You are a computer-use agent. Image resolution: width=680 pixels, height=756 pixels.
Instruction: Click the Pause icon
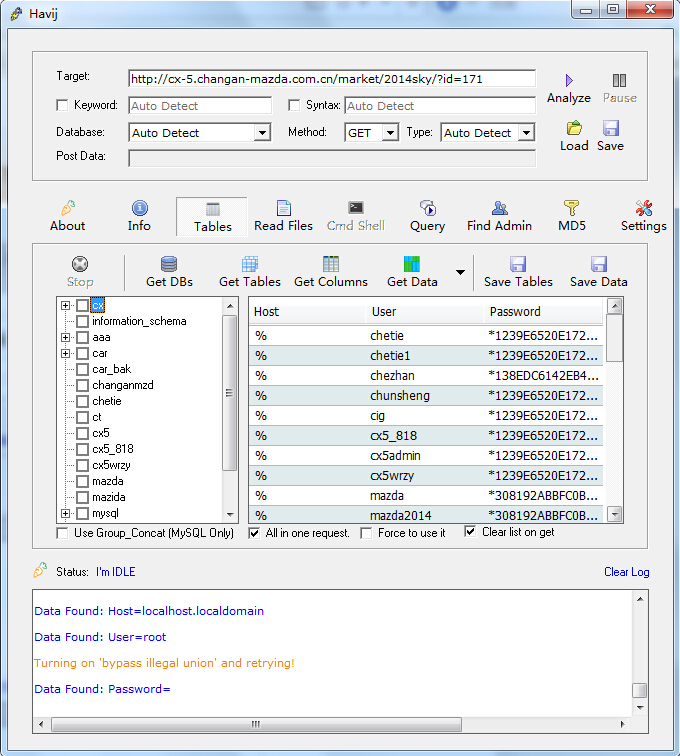619,80
